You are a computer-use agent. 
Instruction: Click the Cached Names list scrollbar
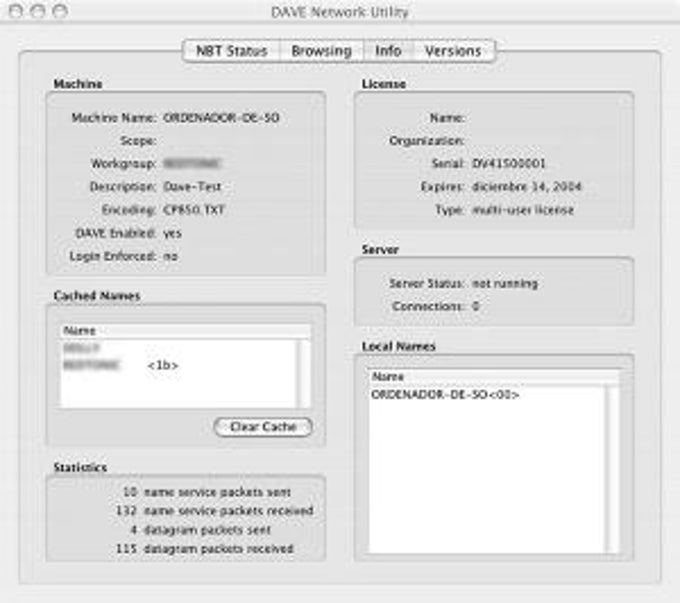(304, 374)
